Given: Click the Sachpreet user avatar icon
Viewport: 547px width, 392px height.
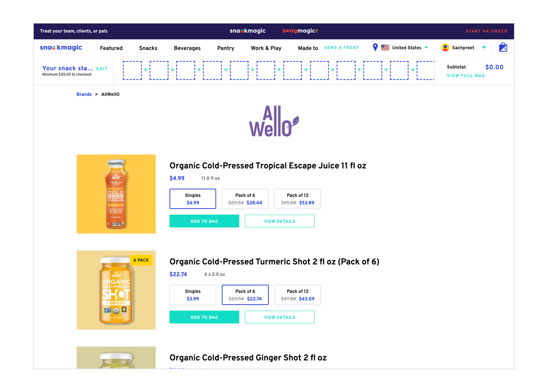Looking at the screenshot, I should pyautogui.click(x=445, y=47).
